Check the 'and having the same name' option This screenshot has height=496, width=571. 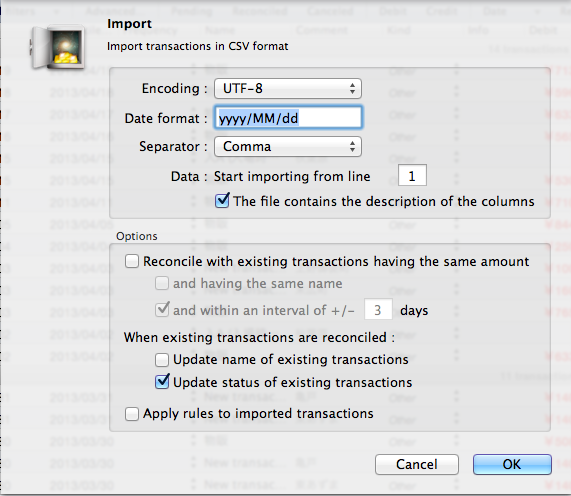(162, 283)
